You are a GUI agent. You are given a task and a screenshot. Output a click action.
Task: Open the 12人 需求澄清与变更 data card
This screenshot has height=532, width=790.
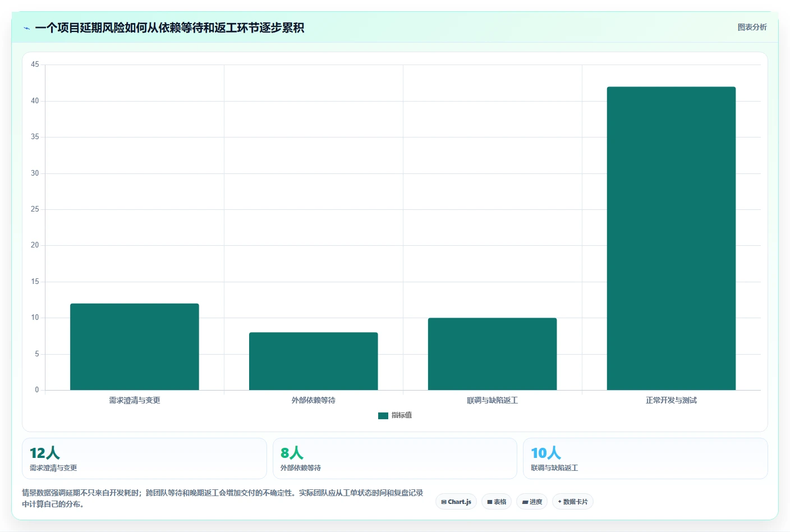(144, 458)
